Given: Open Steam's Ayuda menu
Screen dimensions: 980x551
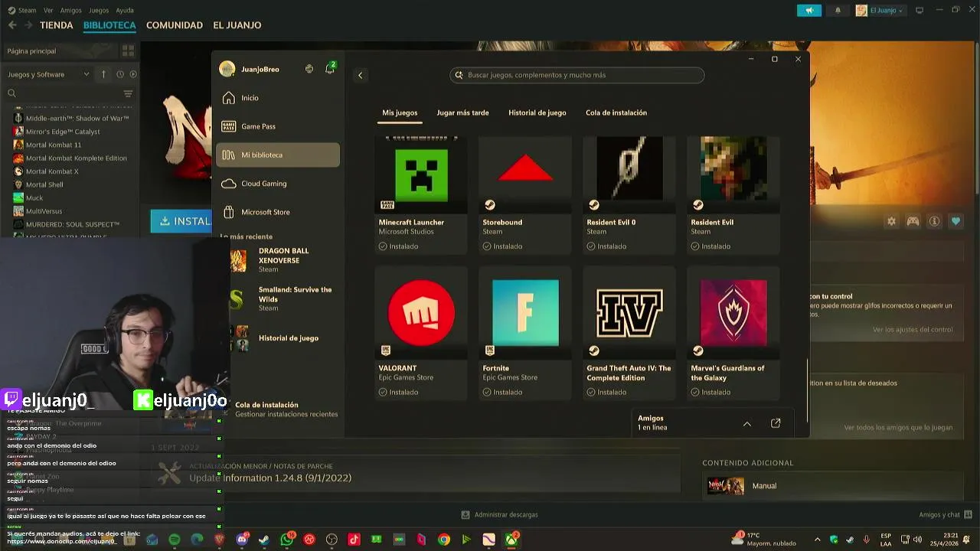Looking at the screenshot, I should coord(125,10).
